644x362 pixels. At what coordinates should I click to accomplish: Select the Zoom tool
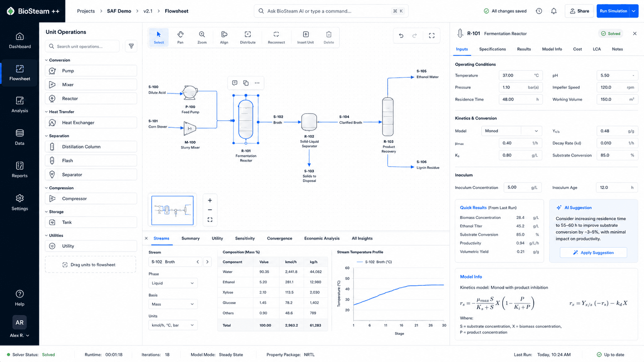202,38
